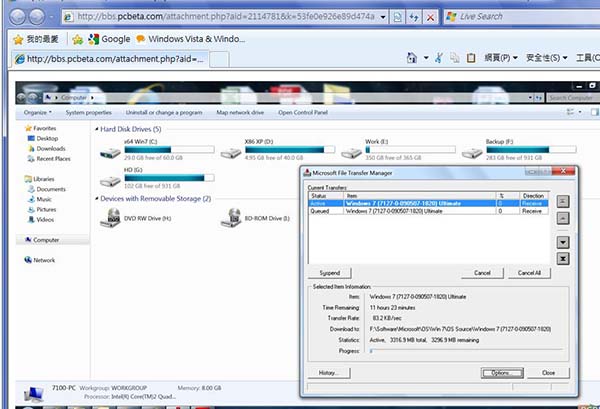Click Uninstall or change a program
The height and width of the screenshot is (409, 600).
(x=164, y=112)
